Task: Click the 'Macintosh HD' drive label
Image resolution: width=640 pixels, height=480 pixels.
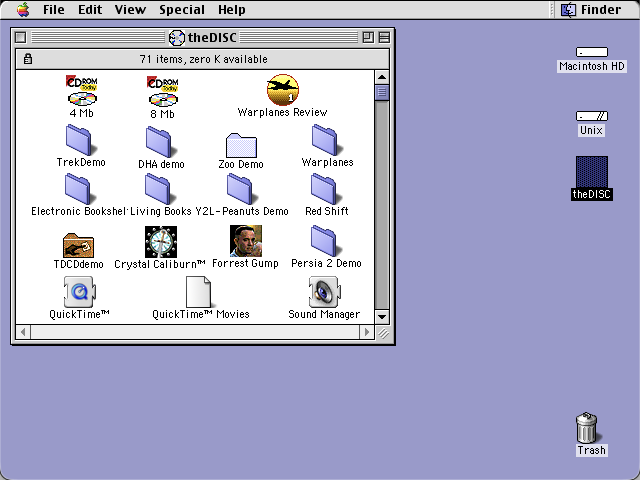Action: 592,66
